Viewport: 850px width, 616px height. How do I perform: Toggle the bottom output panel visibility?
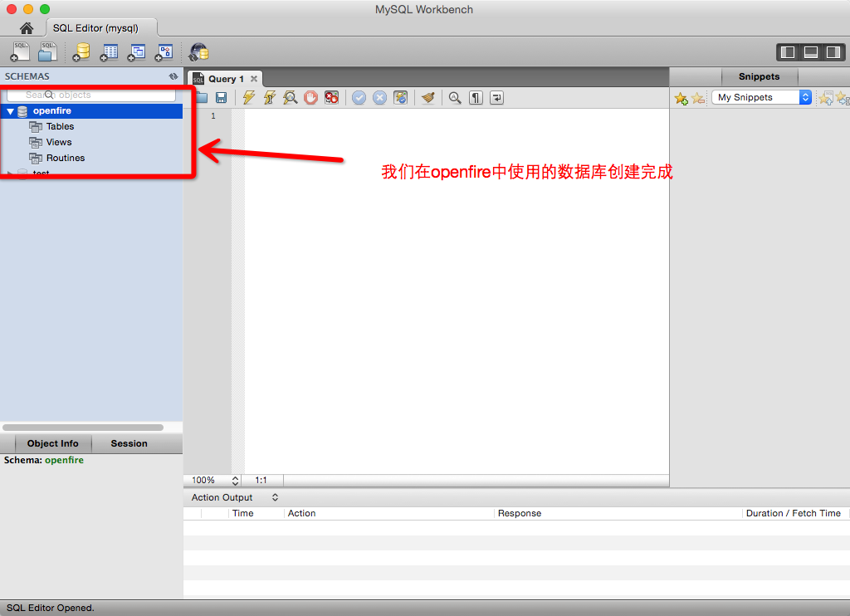click(810, 52)
